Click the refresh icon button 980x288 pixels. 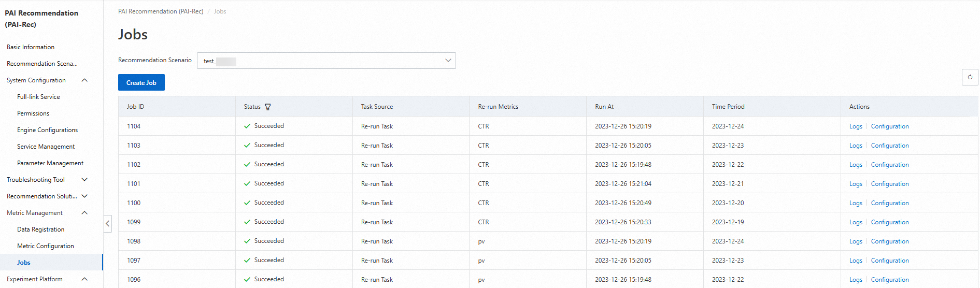tap(970, 77)
